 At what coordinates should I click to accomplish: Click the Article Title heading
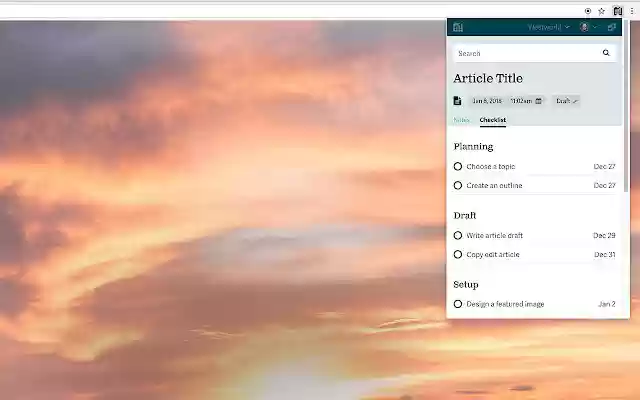click(x=488, y=78)
